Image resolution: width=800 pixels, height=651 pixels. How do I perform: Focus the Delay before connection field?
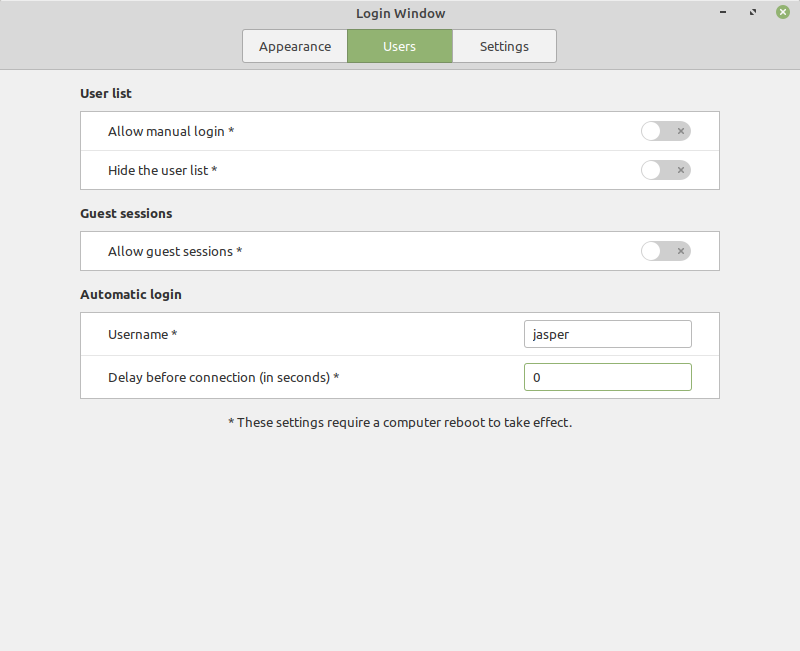608,377
